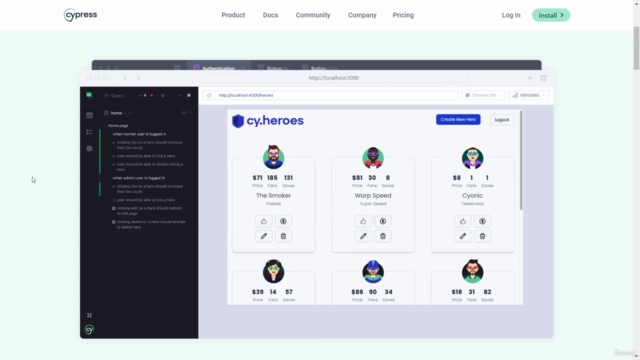Click the Create New Hero button
This screenshot has width=640, height=360.
[x=458, y=120]
